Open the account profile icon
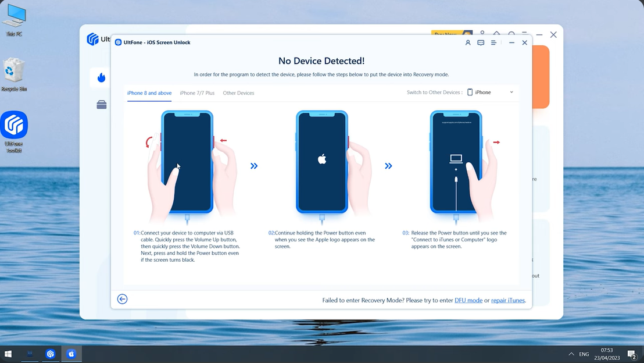The image size is (644, 363). pos(467,42)
